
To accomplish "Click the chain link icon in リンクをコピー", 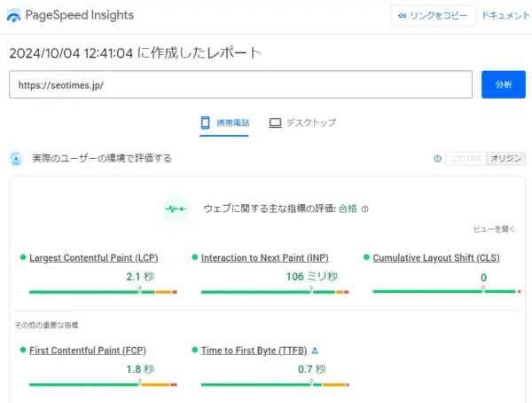I will 402,16.
